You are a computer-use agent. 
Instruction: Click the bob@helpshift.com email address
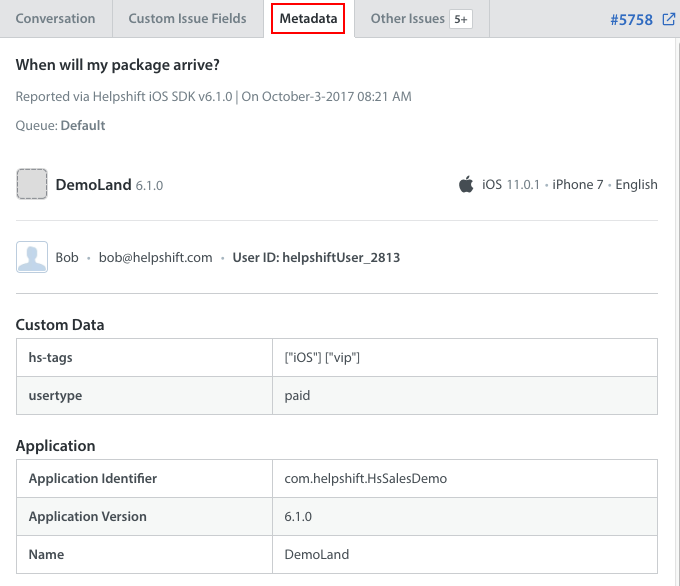click(155, 257)
